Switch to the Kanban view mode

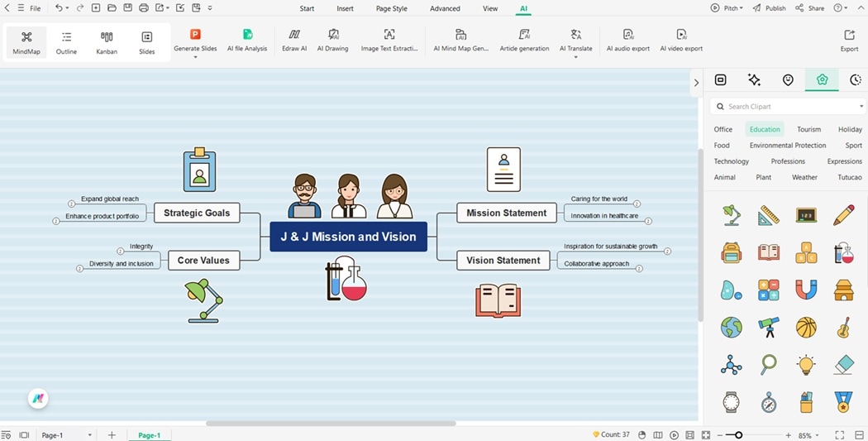pos(107,43)
